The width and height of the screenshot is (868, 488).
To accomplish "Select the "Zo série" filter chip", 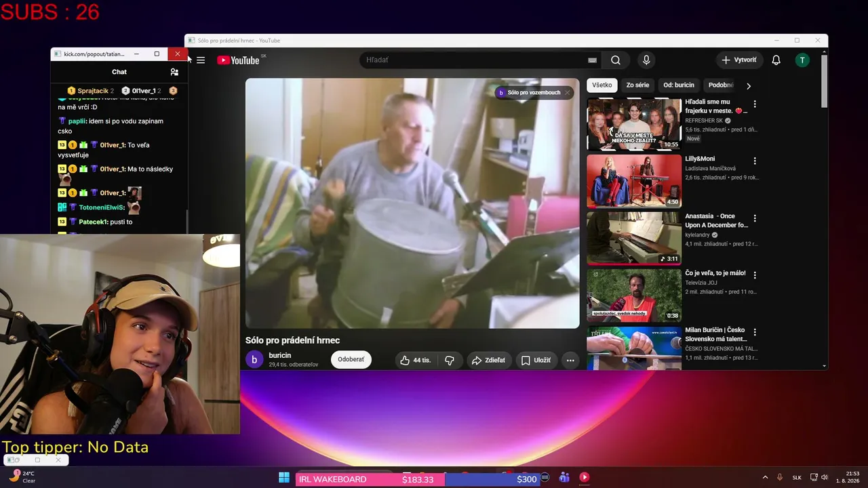I will pos(637,85).
